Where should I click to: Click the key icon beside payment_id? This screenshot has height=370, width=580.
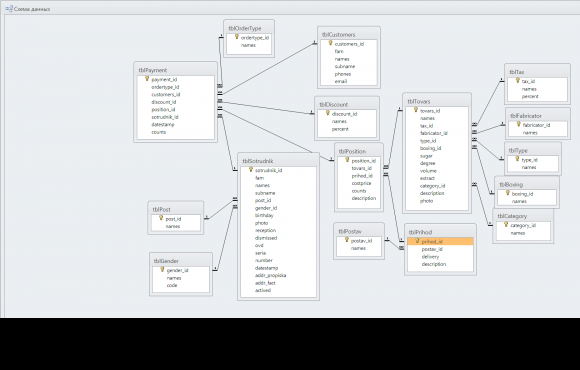coord(147,79)
